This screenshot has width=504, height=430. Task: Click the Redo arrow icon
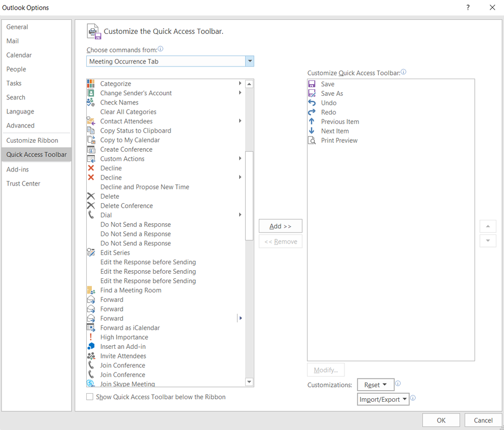(x=312, y=112)
